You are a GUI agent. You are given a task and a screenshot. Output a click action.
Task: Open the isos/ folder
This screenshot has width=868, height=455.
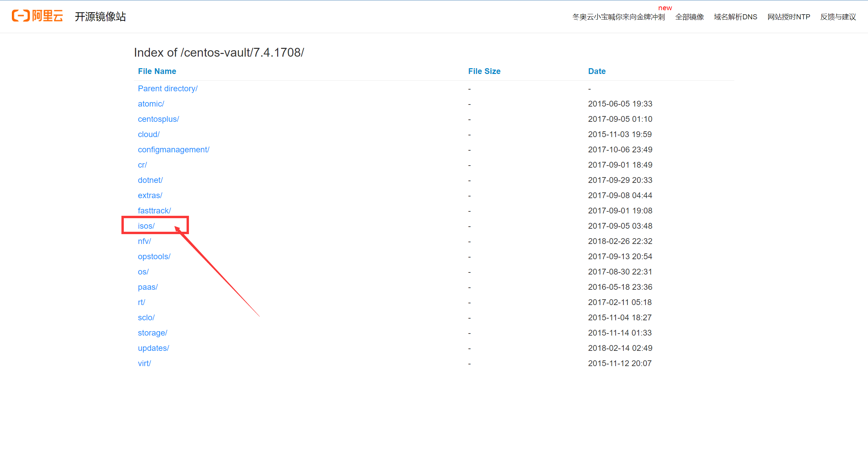pyautogui.click(x=146, y=226)
